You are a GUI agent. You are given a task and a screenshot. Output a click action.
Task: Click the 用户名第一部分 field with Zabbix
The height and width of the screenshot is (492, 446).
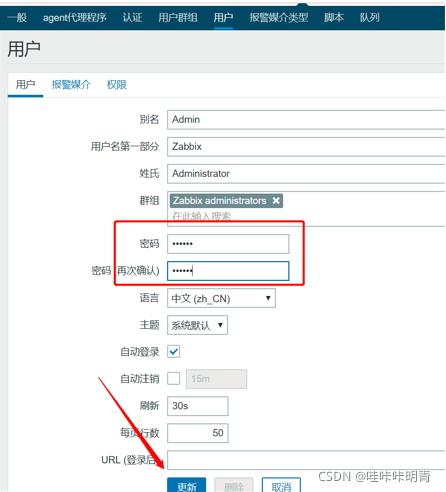coord(306,147)
